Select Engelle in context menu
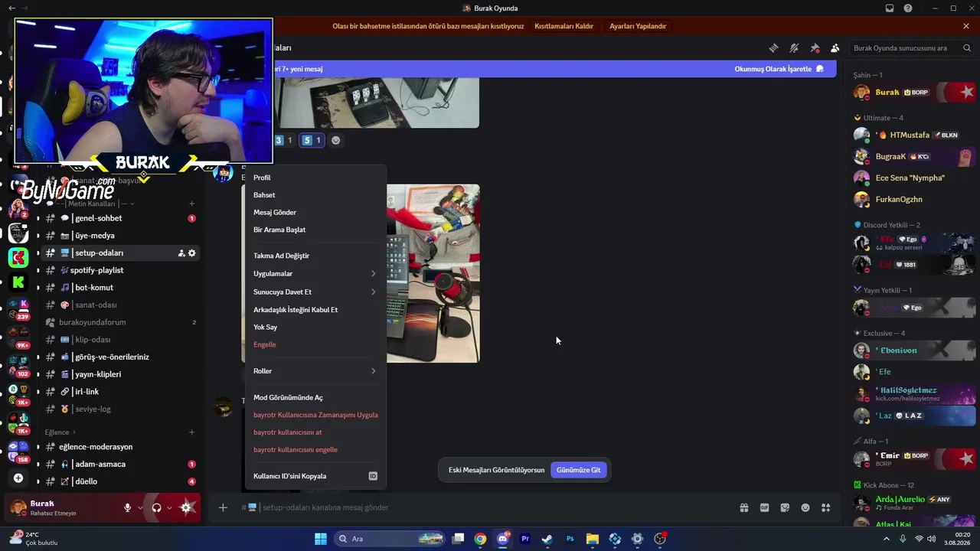980x551 pixels. pos(315,344)
